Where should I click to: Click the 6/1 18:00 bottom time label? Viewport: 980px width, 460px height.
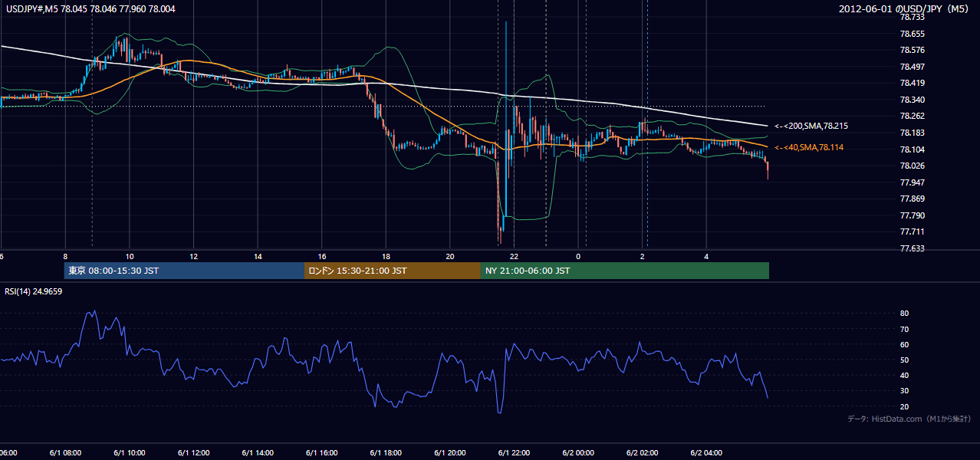pyautogui.click(x=386, y=452)
